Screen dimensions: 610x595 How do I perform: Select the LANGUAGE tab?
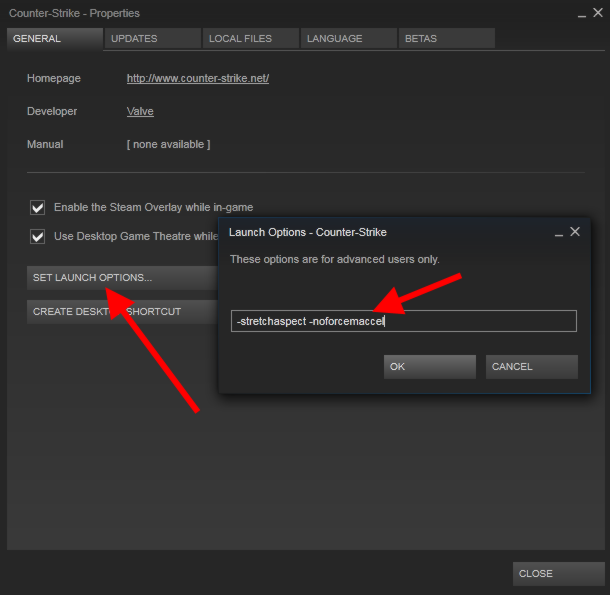[347, 39]
